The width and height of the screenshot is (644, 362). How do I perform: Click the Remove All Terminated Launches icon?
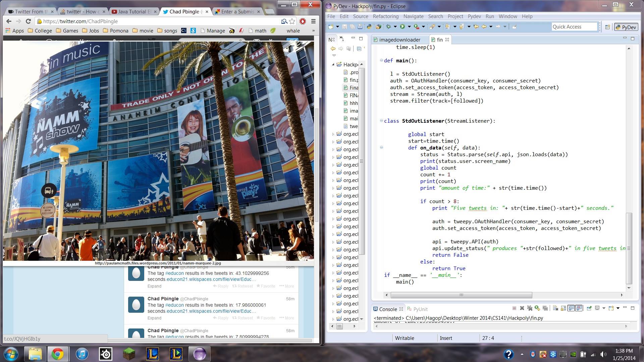(x=530, y=308)
